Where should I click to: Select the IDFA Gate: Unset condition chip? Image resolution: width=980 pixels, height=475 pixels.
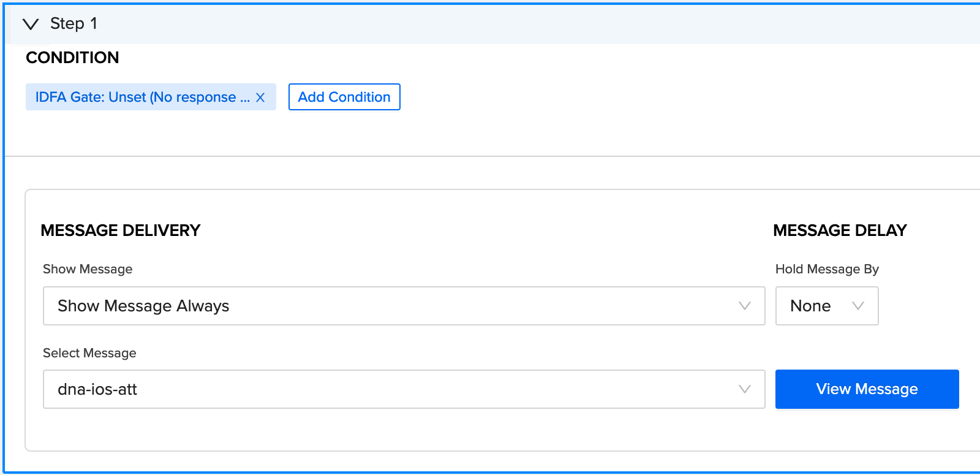[143, 97]
